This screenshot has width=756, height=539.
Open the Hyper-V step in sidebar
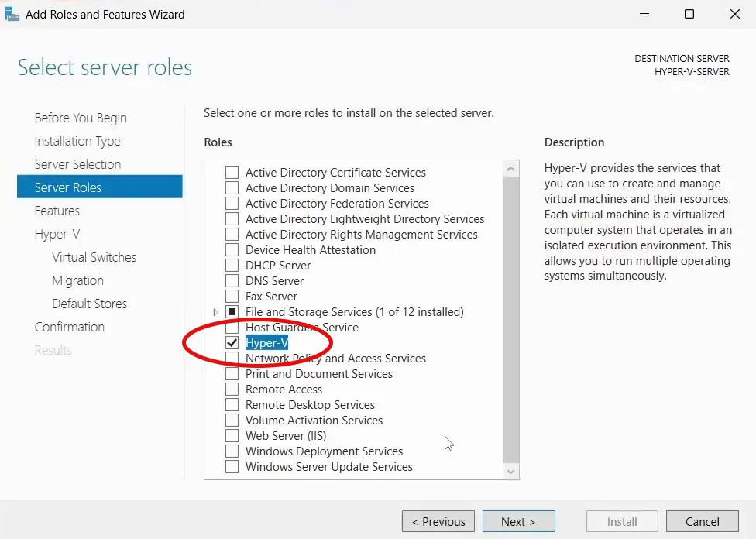pyautogui.click(x=57, y=234)
